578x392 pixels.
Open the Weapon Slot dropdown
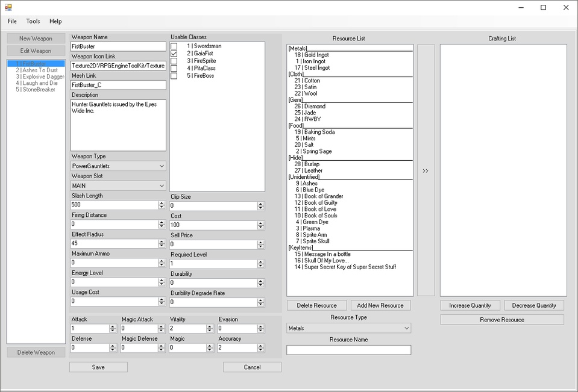[161, 185]
